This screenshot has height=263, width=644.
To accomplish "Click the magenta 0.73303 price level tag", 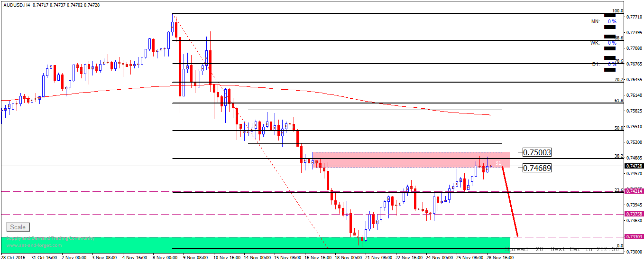I will pyautogui.click(x=634, y=236).
